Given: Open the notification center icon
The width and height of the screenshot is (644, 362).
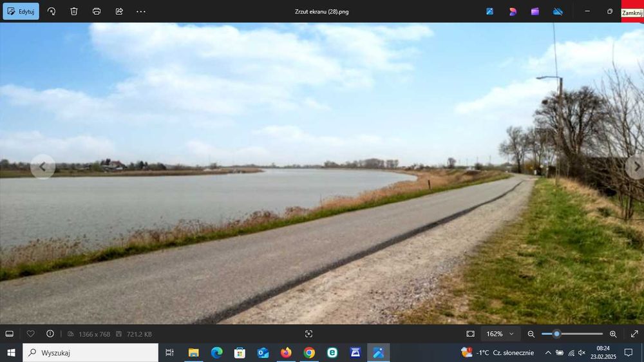Looking at the screenshot, I should 629,352.
